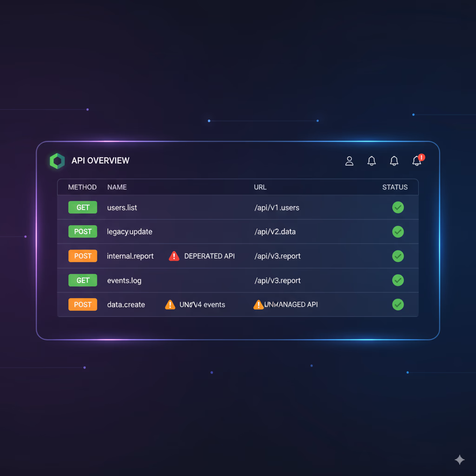Open the /api/v1.users URL link
476x476 pixels.
click(x=277, y=208)
